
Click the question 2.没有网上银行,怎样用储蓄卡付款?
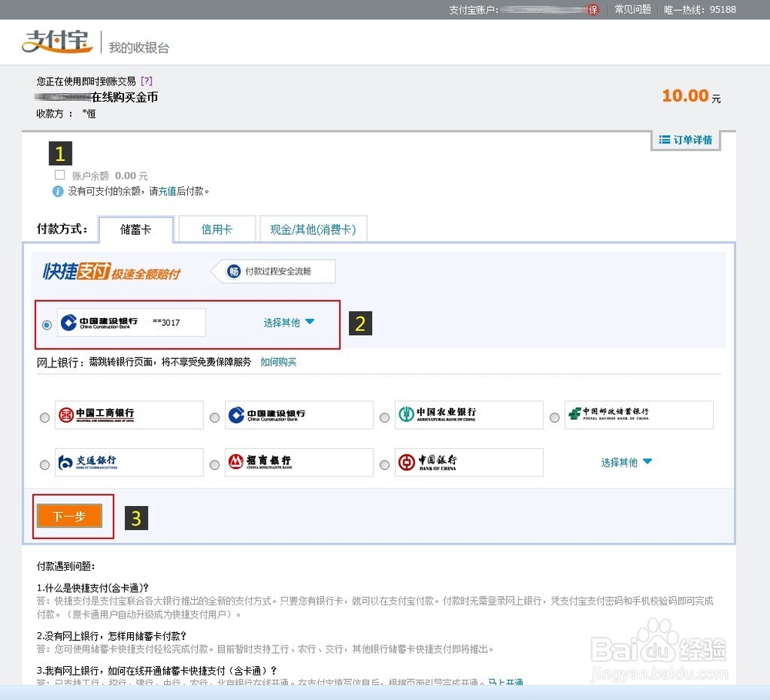pyautogui.click(x=112, y=636)
